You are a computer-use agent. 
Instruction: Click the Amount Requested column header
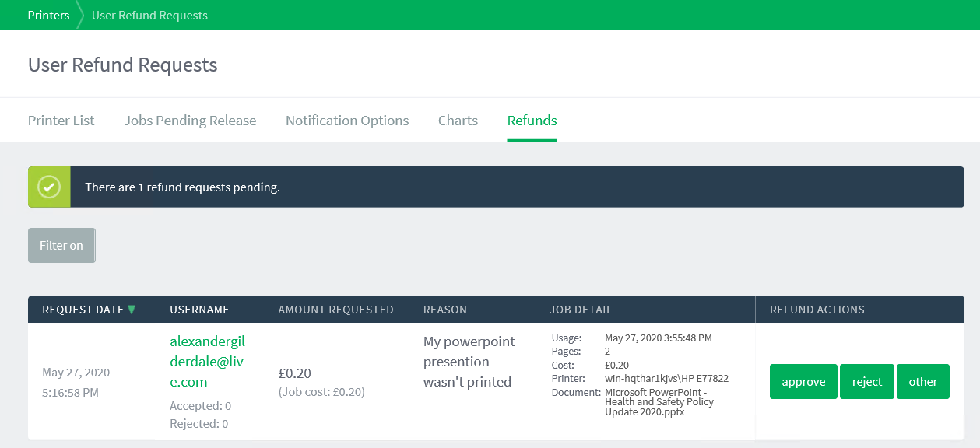tap(335, 310)
